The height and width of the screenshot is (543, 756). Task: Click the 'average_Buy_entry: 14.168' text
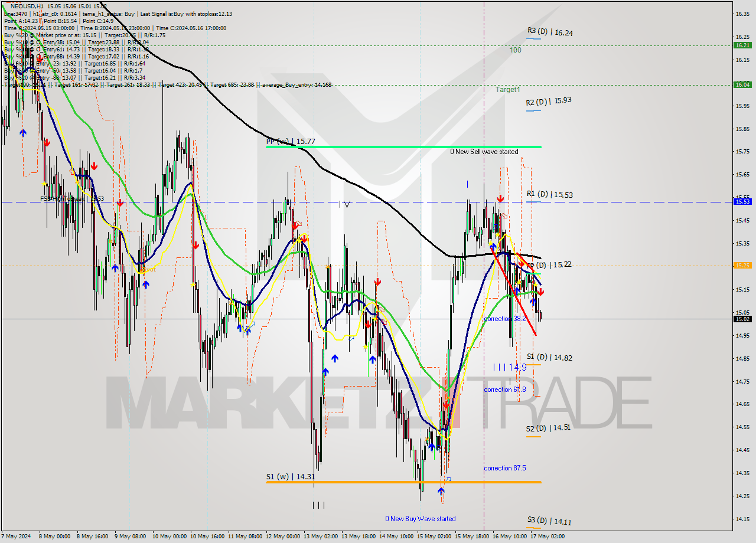tap(297, 85)
